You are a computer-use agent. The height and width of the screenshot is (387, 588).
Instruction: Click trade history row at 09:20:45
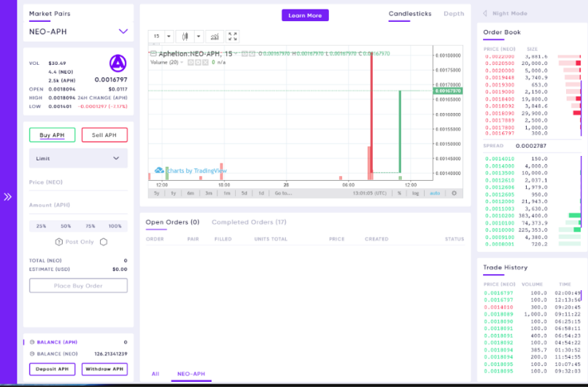coord(532,308)
